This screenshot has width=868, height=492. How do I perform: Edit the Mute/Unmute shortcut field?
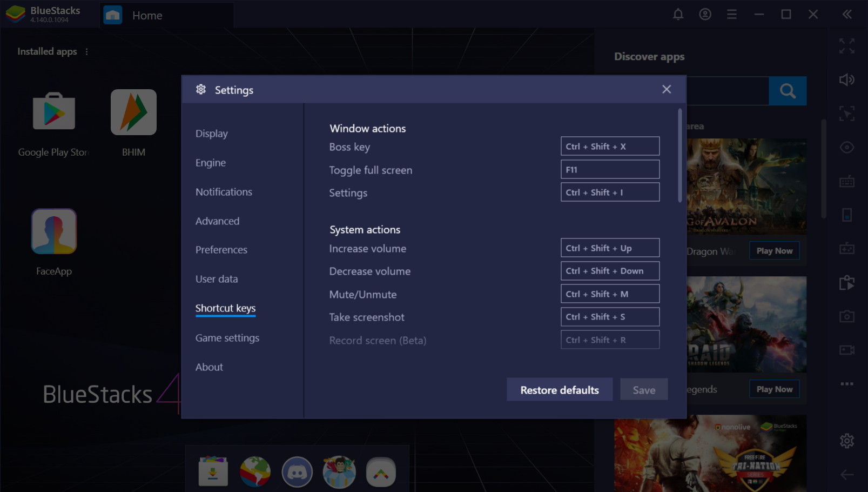pos(610,294)
